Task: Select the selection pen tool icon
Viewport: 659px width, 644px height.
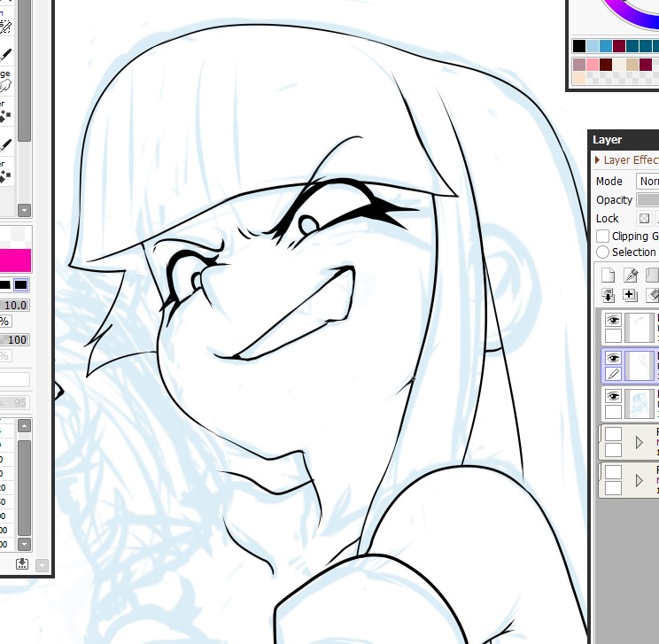Action: (5, 27)
